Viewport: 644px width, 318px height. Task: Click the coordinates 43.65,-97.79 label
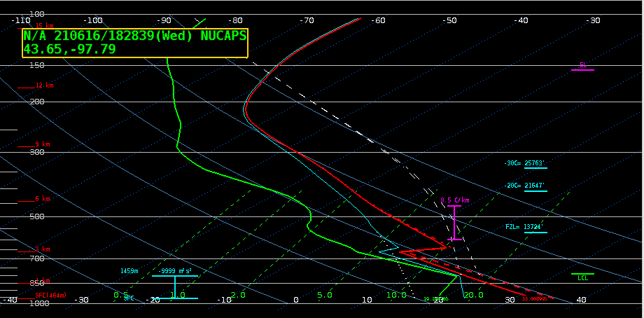click(69, 49)
